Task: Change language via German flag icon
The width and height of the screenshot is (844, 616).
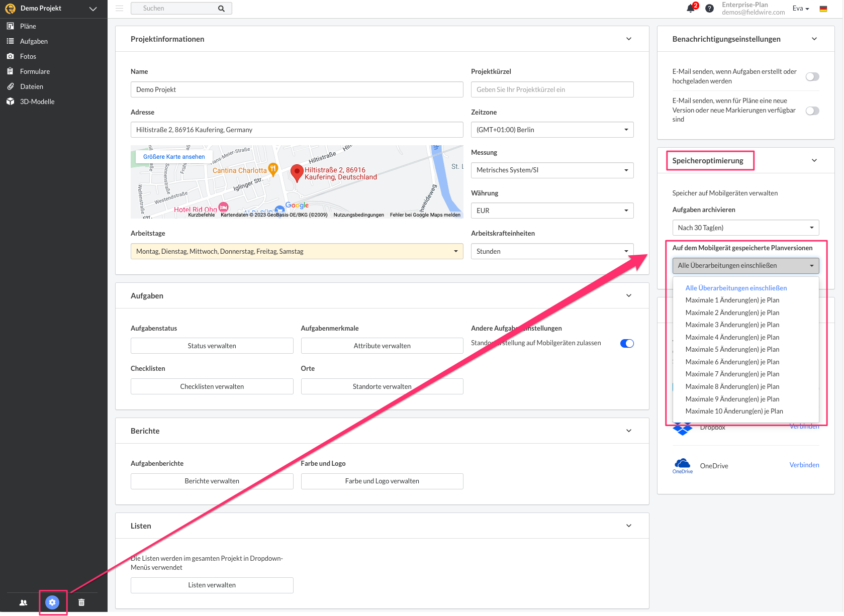Action: pos(823,9)
